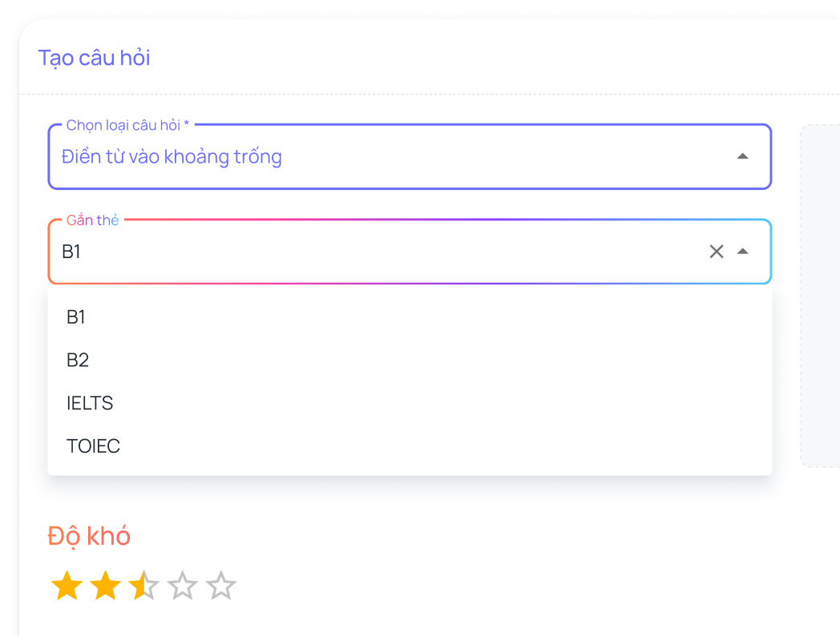Set difficulty to five stars
This screenshot has height=637, width=840.
point(221,587)
